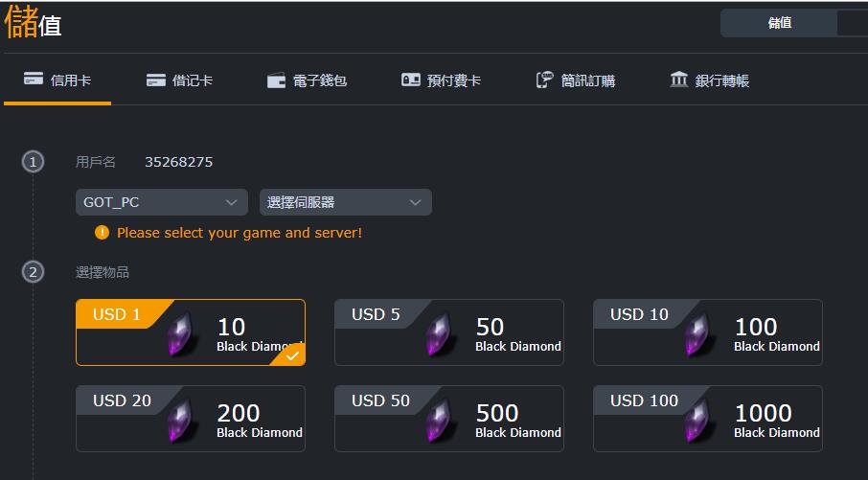Click the debit card icon beside 借记卡

tap(155, 80)
